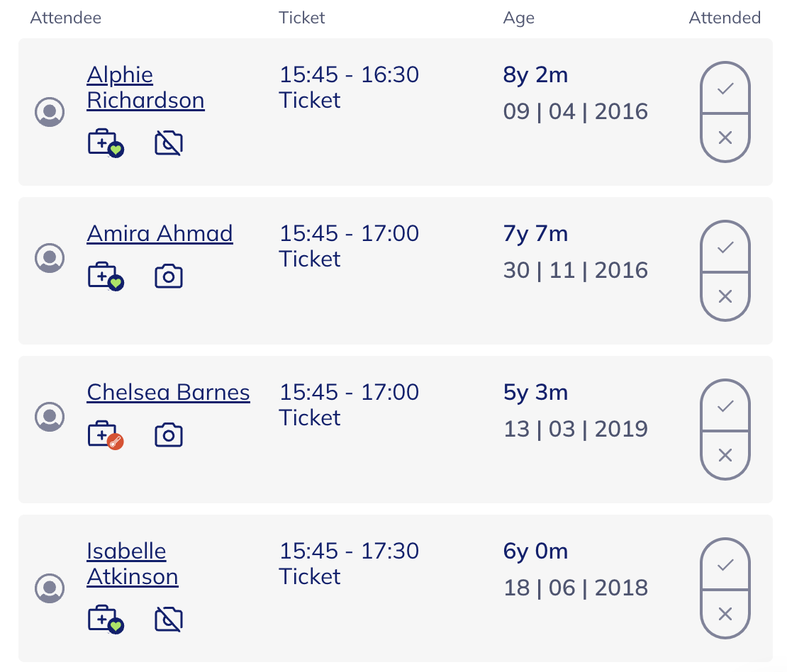The width and height of the screenshot is (787, 672).
Task: Mark Isabelle Atkinson as not attended
Action: (725, 613)
